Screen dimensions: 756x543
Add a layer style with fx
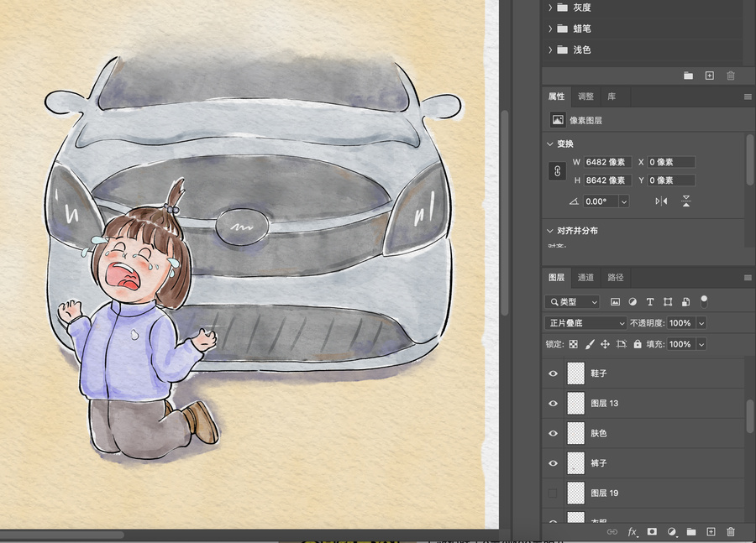(632, 531)
